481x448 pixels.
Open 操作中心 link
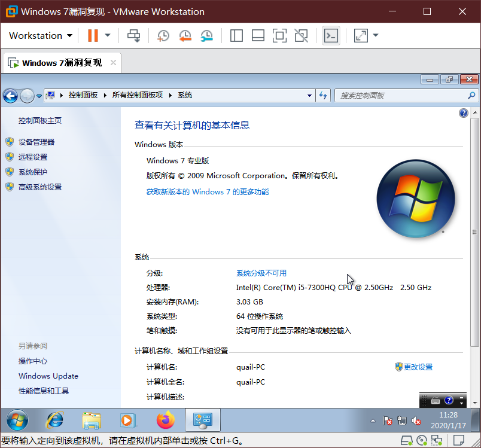tap(33, 361)
